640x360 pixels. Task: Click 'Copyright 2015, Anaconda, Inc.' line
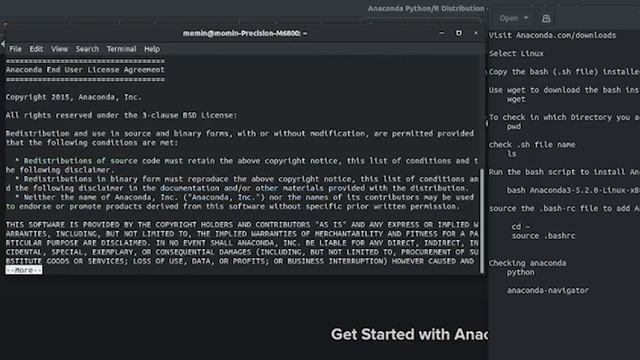coord(73,97)
